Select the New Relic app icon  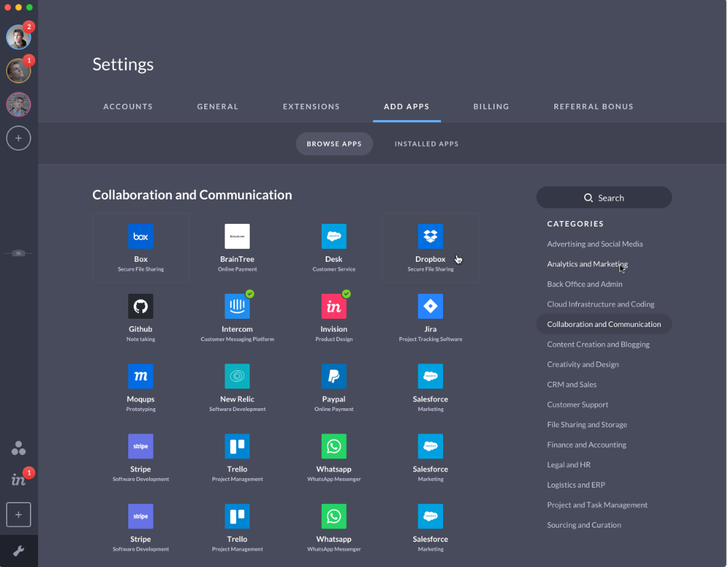237,376
